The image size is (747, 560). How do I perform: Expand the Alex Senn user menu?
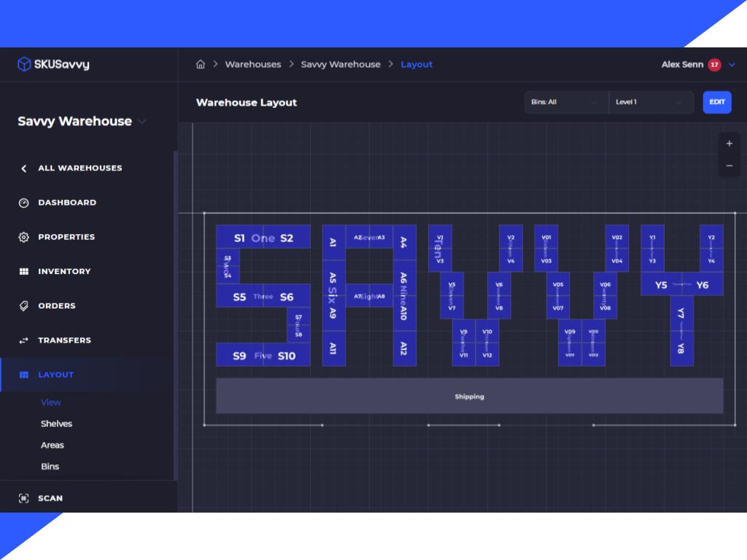tap(732, 65)
